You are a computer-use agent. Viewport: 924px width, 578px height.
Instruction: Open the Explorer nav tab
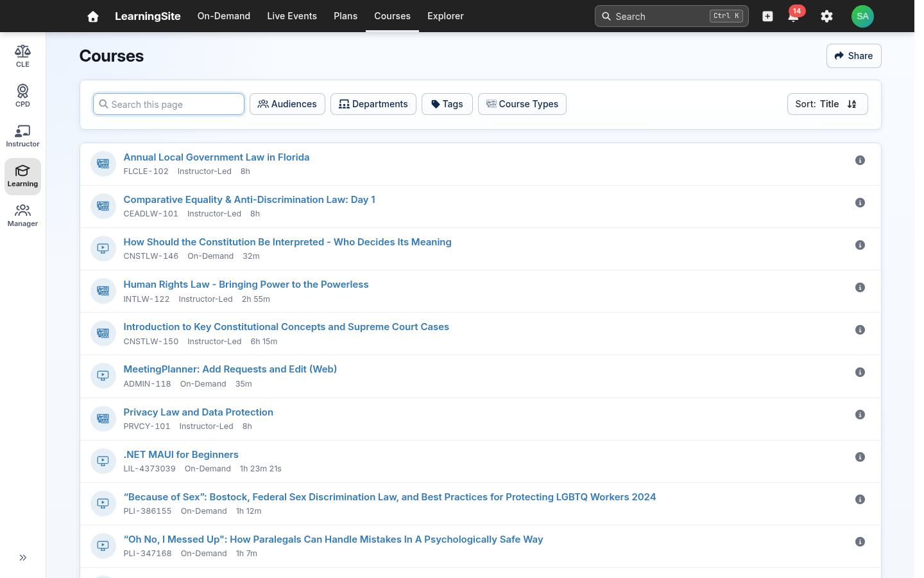pos(445,16)
